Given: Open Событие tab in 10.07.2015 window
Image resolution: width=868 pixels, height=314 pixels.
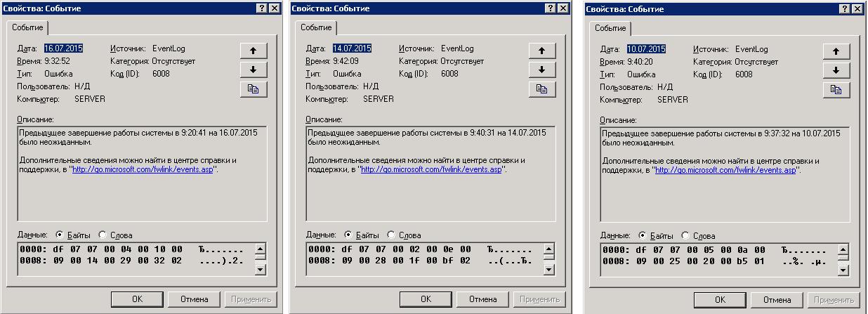Looking at the screenshot, I should pos(610,28).
